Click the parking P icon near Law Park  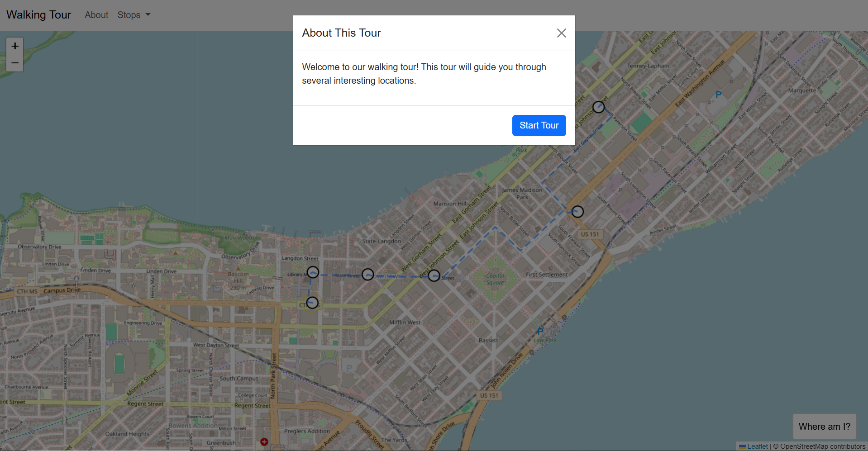[540, 331]
